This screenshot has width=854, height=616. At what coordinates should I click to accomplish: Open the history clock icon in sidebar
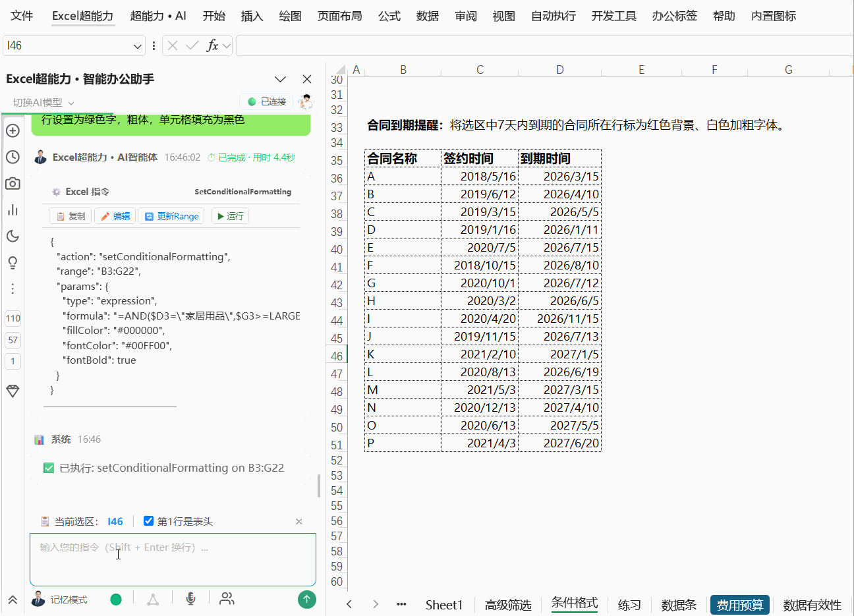click(13, 157)
